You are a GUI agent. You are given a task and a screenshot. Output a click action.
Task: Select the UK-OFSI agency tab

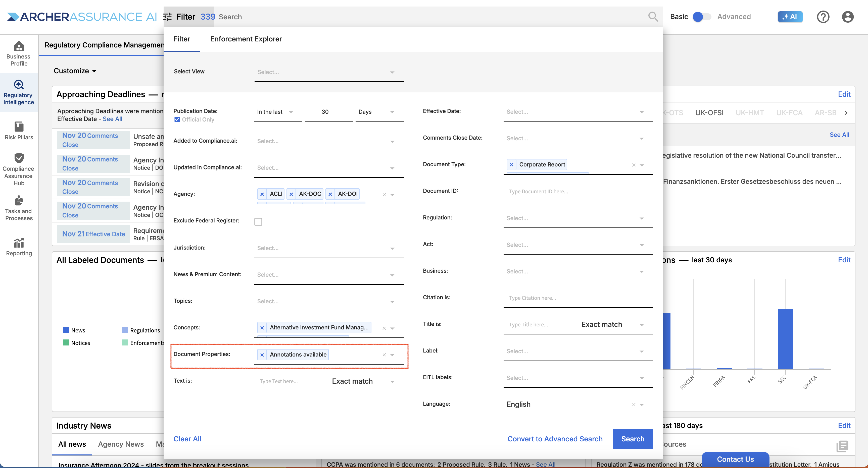point(709,113)
